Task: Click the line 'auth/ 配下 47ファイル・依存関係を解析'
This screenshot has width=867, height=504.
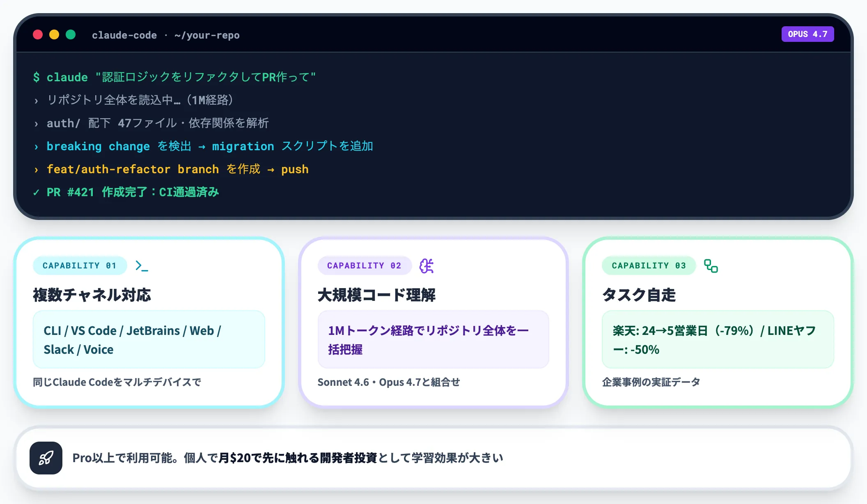Action: pyautogui.click(x=151, y=123)
